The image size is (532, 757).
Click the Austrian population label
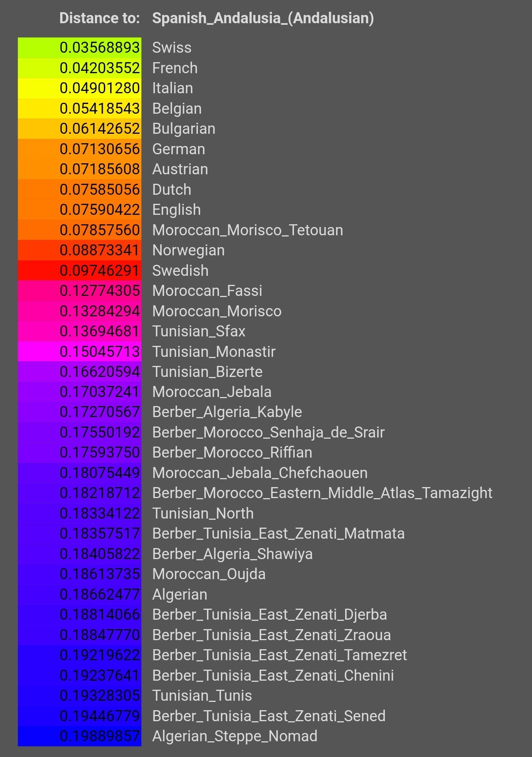[x=180, y=169]
